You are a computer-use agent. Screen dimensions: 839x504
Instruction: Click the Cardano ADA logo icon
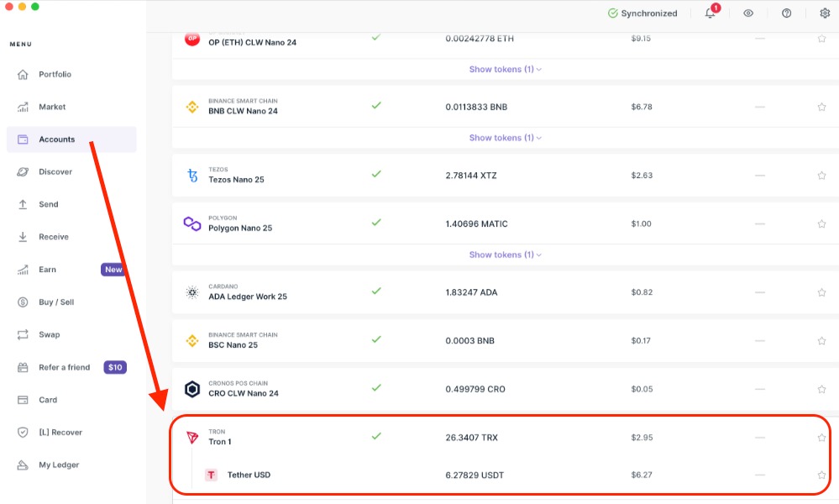pyautogui.click(x=192, y=292)
